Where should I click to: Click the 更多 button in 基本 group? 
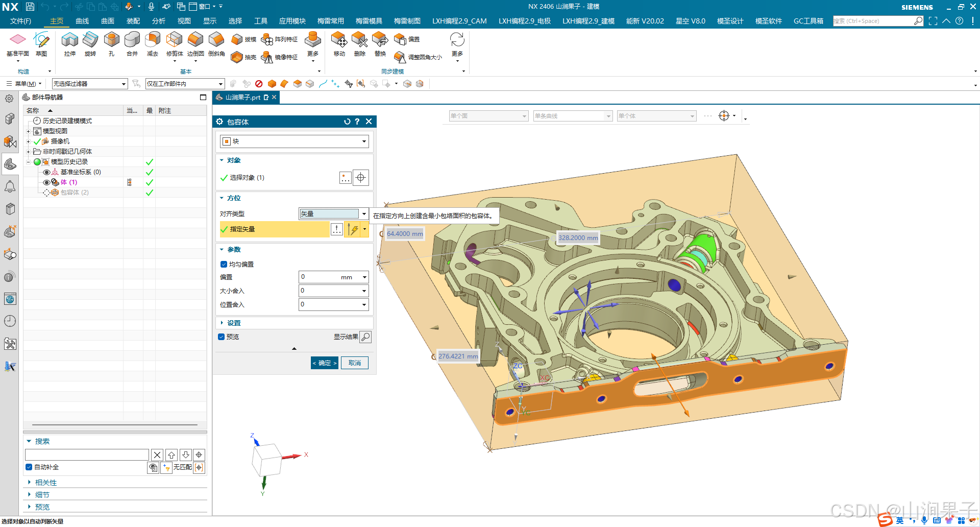313,47
